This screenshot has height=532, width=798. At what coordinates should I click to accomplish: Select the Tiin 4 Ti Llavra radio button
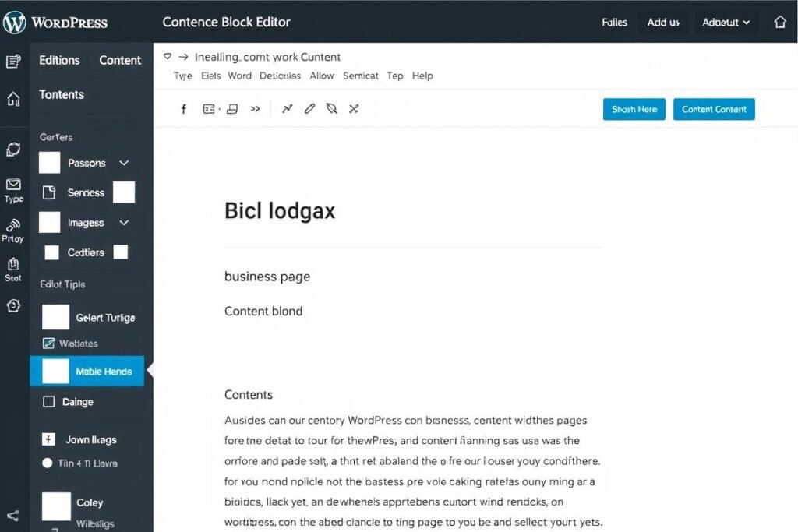click(48, 463)
